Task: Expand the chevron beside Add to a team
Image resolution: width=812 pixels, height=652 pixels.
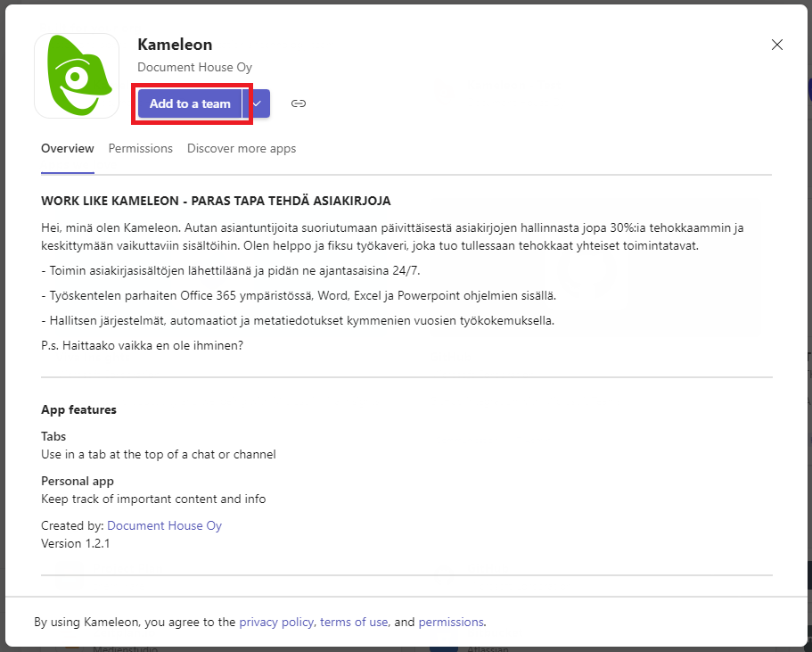Action: [x=257, y=103]
